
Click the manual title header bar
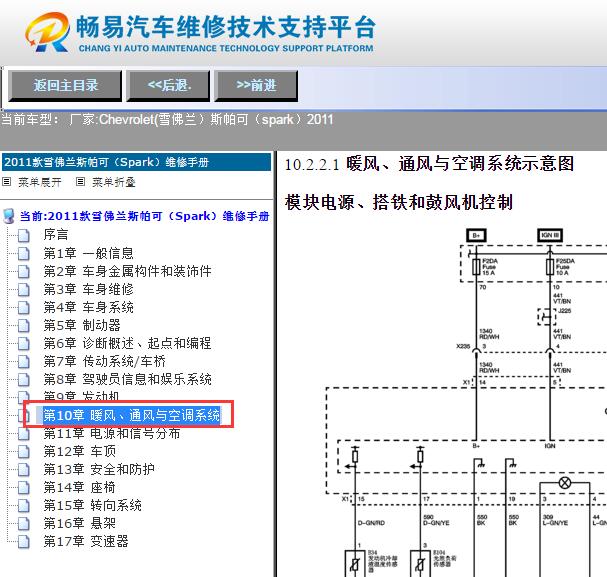[136, 162]
